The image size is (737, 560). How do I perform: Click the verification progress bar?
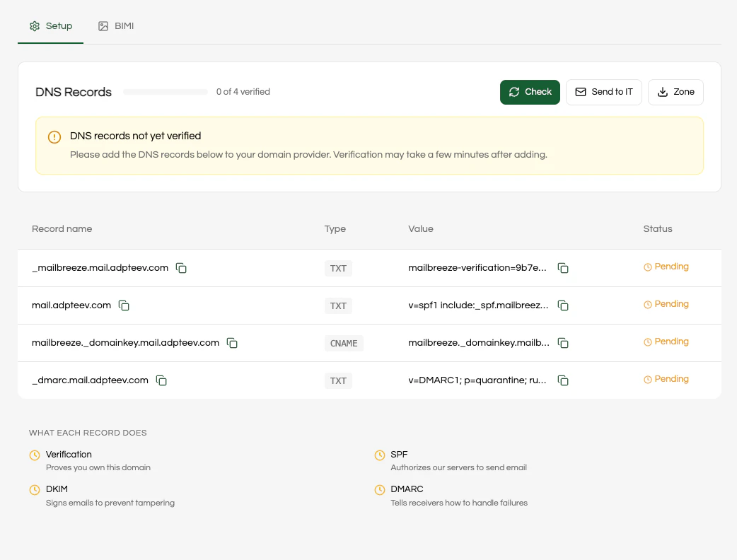coord(166,92)
